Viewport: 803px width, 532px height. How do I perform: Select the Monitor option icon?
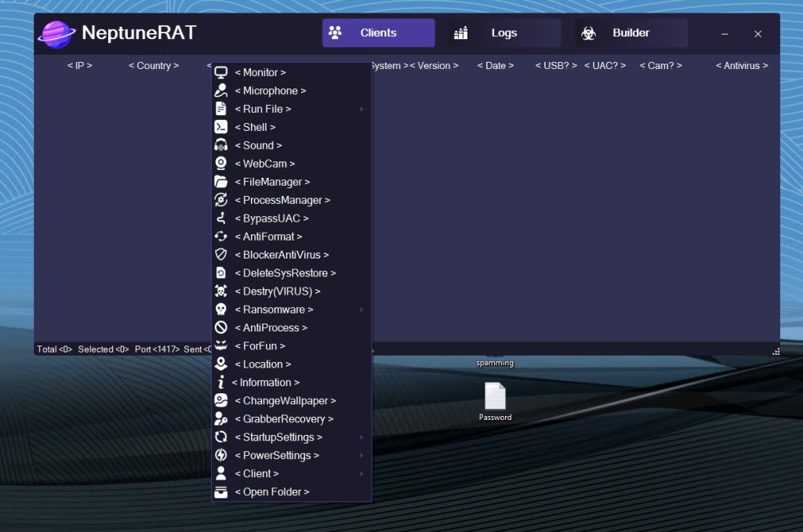pos(223,72)
